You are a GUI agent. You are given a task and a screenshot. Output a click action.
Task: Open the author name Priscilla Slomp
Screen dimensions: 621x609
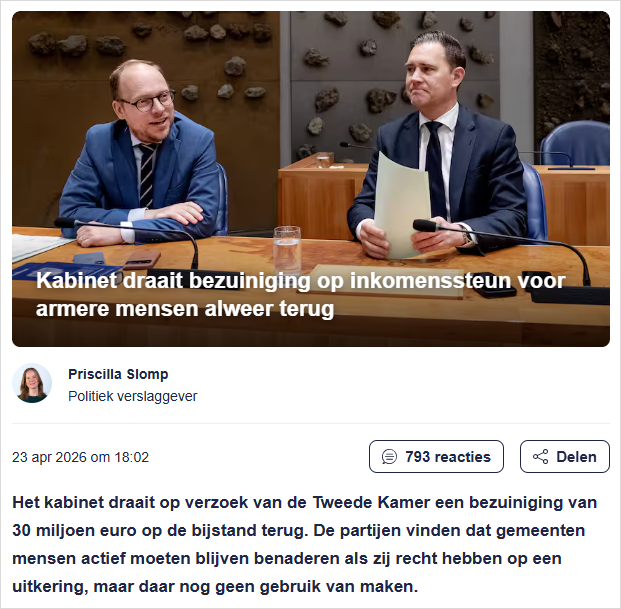pyautogui.click(x=118, y=374)
